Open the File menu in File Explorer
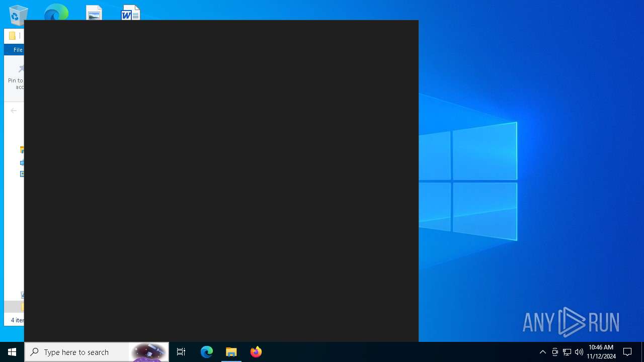The height and width of the screenshot is (362, 644). [15, 50]
